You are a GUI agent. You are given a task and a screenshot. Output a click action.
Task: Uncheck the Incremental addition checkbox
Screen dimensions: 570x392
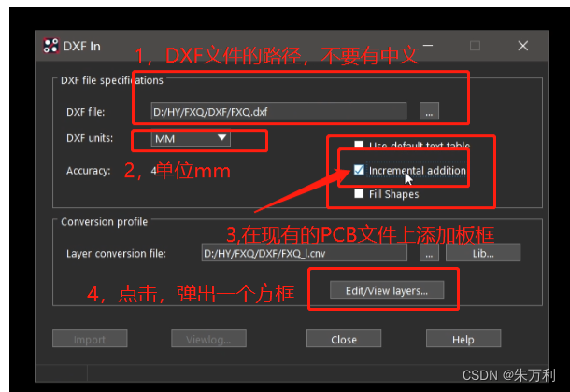coord(359,170)
